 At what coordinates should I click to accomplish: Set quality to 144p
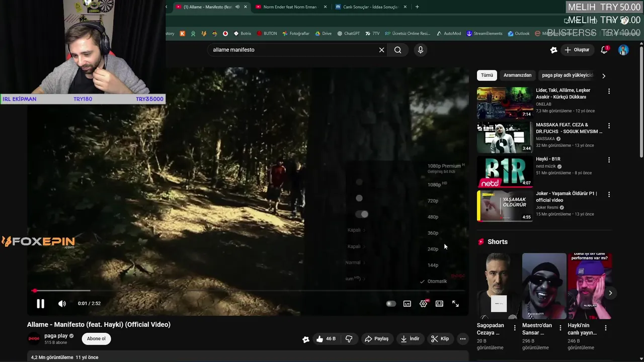433,265
